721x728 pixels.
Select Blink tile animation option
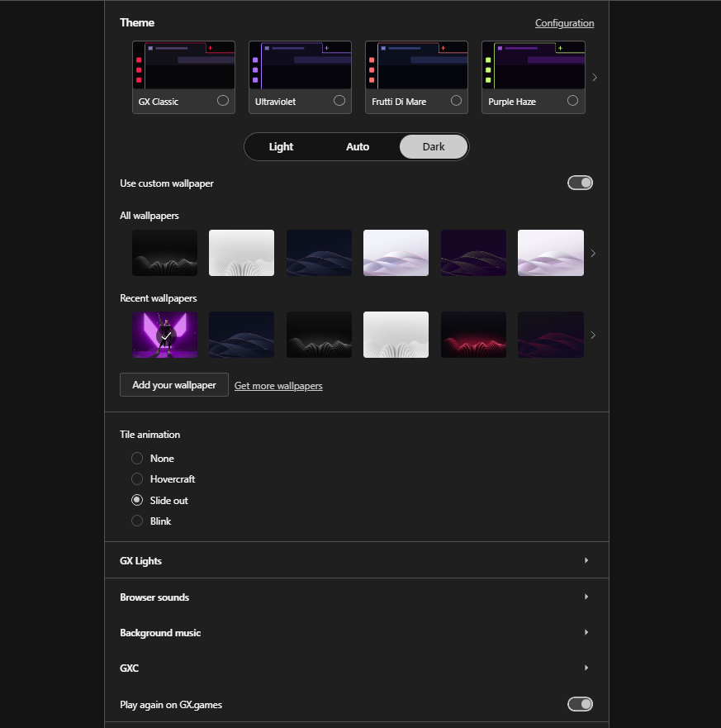(137, 521)
